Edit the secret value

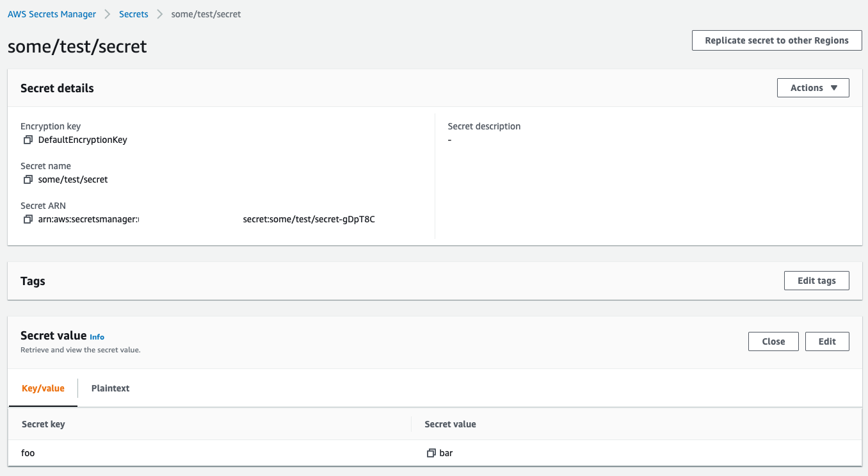click(827, 341)
